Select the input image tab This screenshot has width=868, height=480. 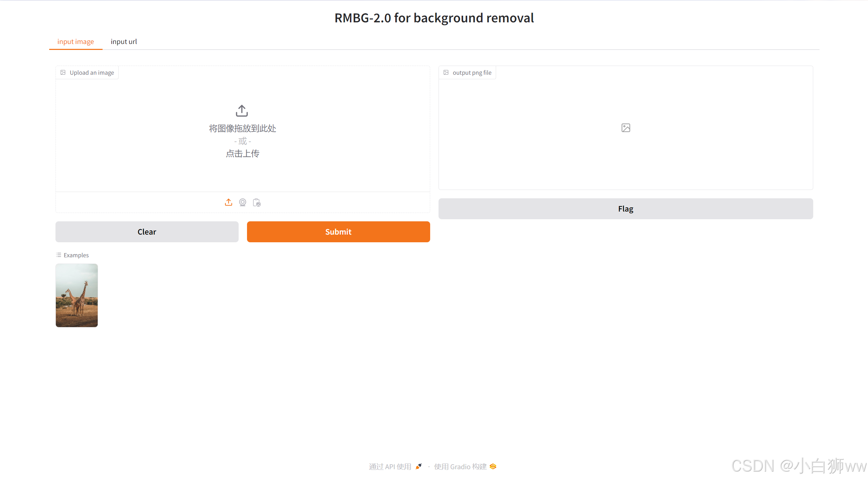coord(75,42)
